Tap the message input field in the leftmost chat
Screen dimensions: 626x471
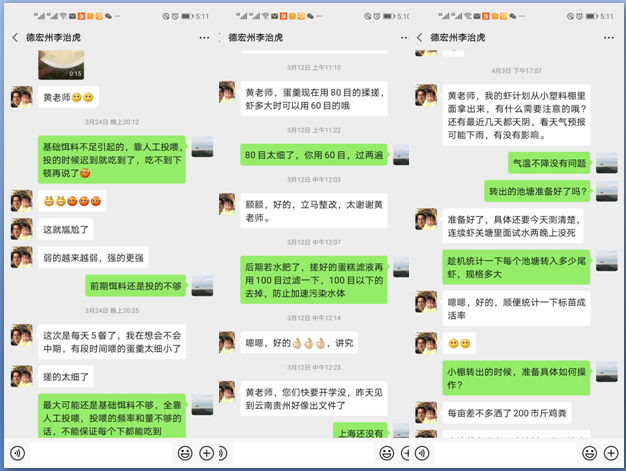click(x=100, y=452)
